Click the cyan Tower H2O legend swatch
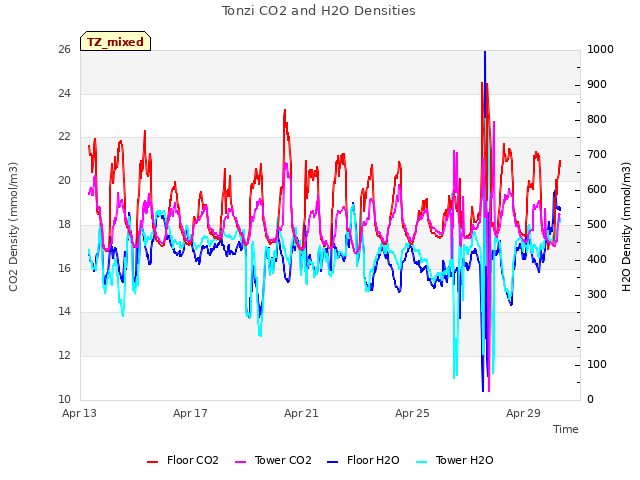 click(x=421, y=462)
